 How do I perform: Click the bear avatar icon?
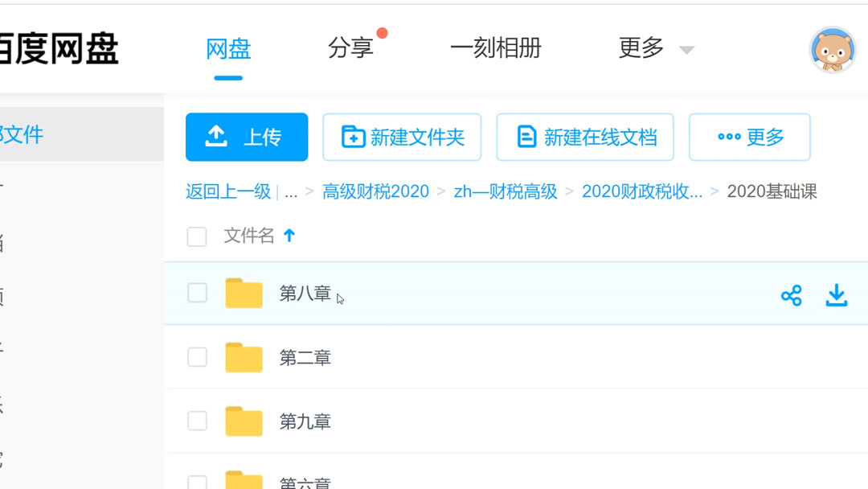(833, 49)
